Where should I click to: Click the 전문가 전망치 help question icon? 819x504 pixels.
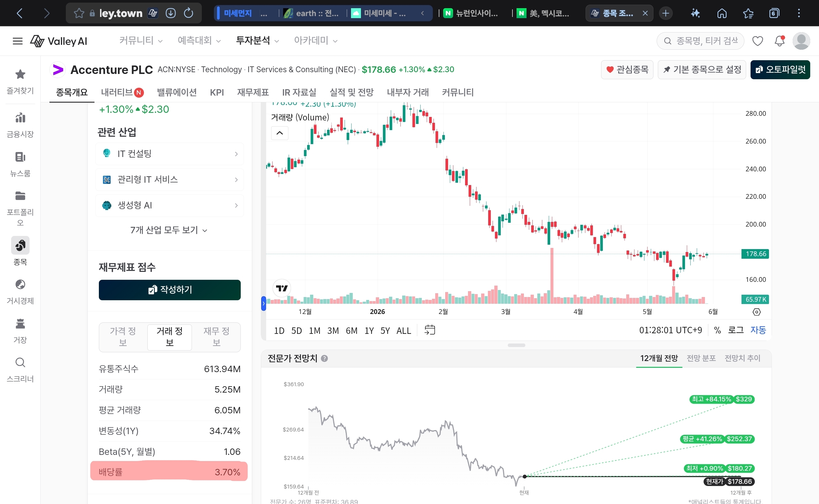[x=324, y=358]
